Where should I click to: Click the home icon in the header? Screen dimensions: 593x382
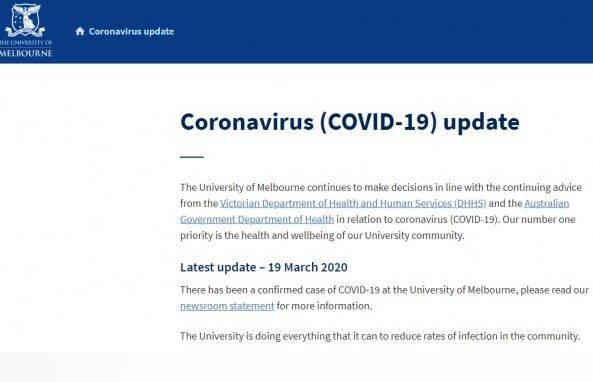tap(80, 31)
